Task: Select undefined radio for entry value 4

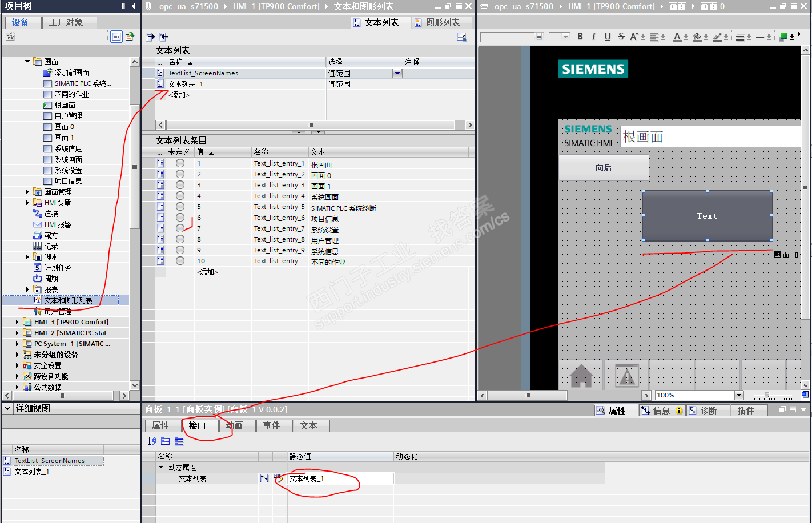Action: click(180, 196)
